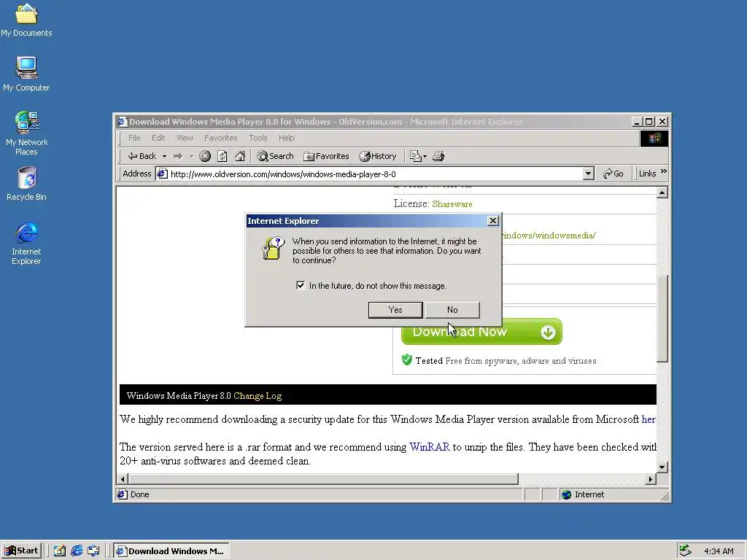Click into the Address URL field
The width and height of the screenshot is (747, 560).
coord(376,174)
